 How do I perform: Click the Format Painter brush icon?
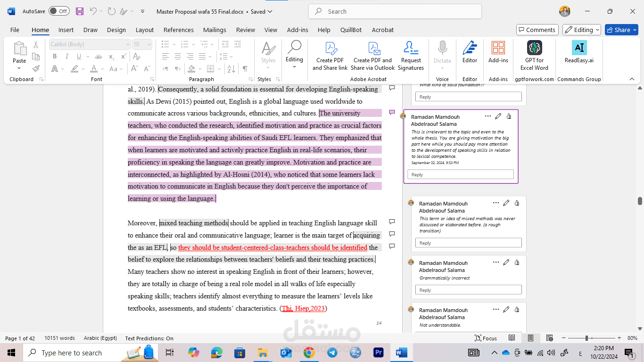(x=36, y=69)
